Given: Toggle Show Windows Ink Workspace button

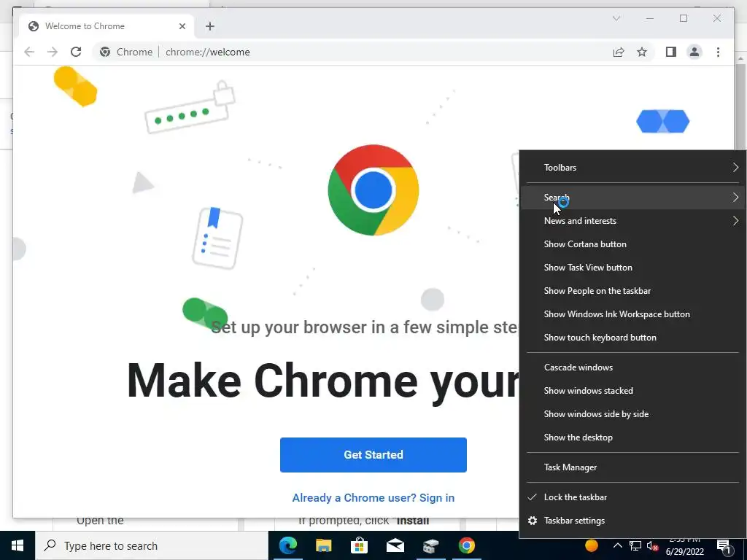Looking at the screenshot, I should click(632, 314).
